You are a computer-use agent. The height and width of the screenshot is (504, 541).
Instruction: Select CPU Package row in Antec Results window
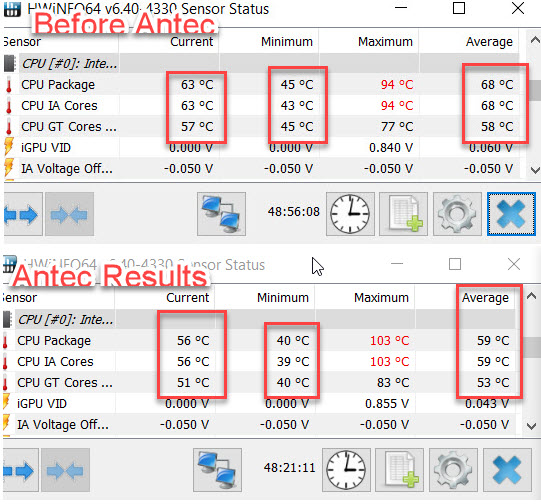pos(259,340)
